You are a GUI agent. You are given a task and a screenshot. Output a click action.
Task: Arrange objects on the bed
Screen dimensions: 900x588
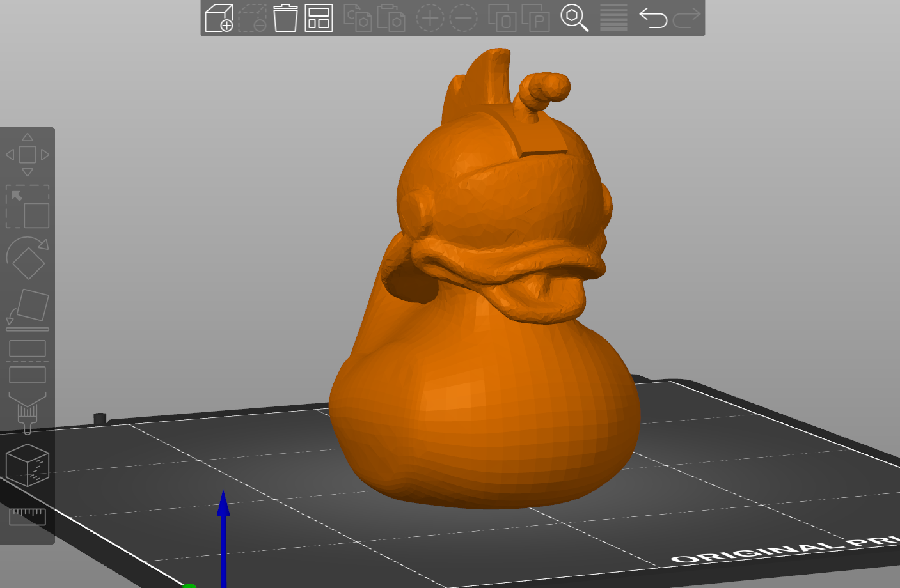point(319,18)
